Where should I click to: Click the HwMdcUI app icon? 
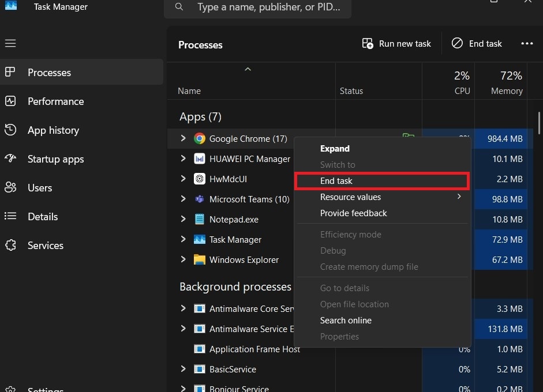[200, 179]
